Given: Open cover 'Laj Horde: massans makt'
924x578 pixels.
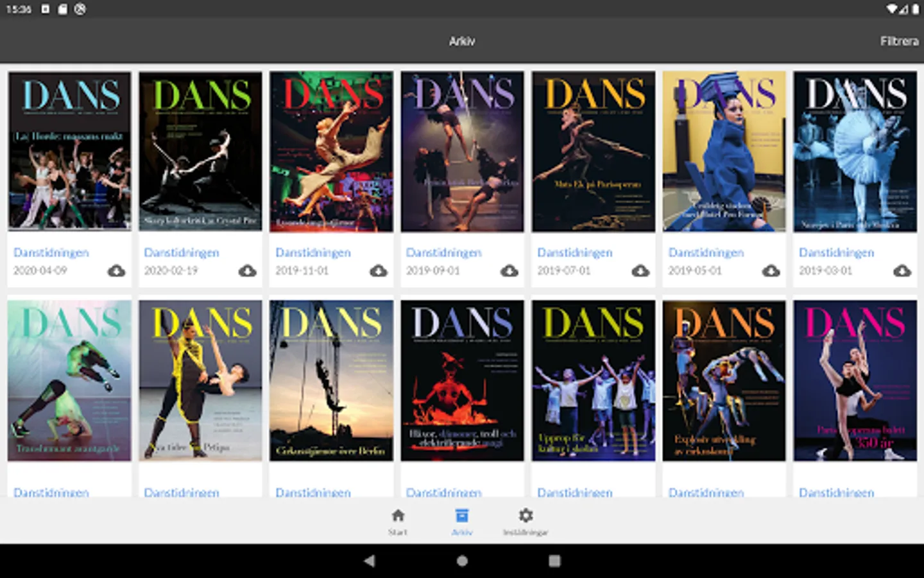Looking at the screenshot, I should (x=69, y=151).
